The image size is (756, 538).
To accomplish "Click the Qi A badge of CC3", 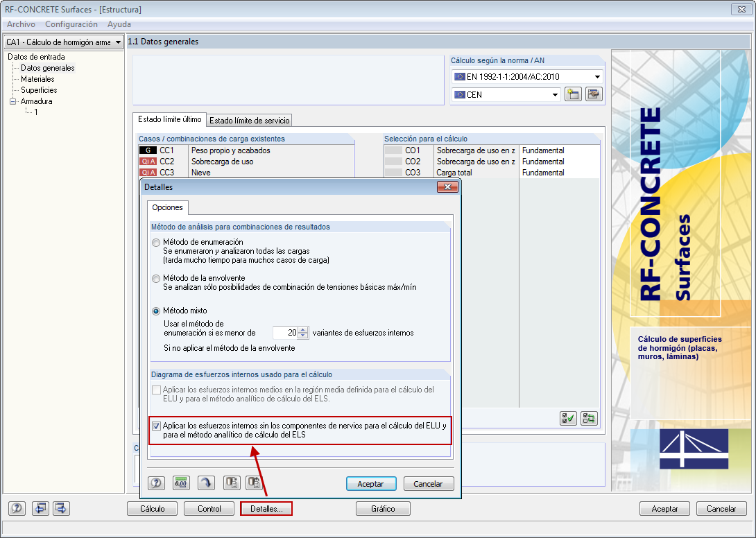I will point(148,173).
